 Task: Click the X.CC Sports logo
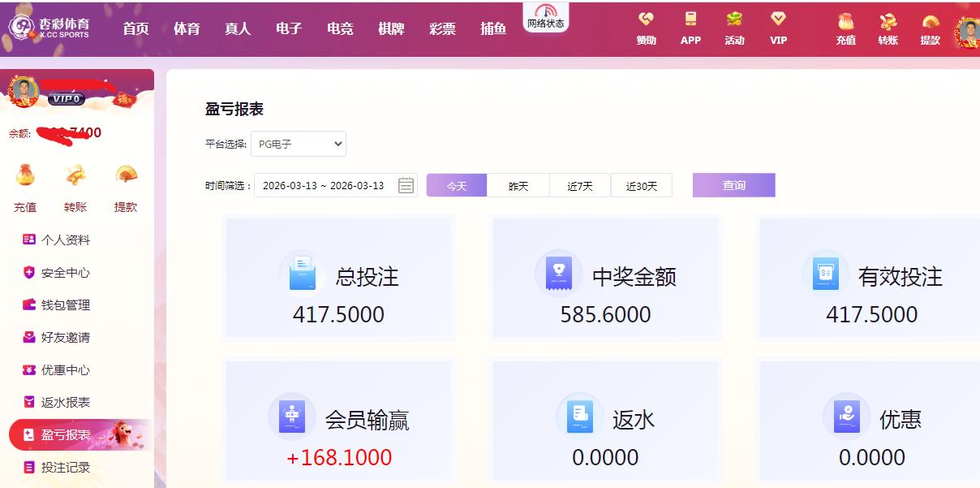pos(49,28)
